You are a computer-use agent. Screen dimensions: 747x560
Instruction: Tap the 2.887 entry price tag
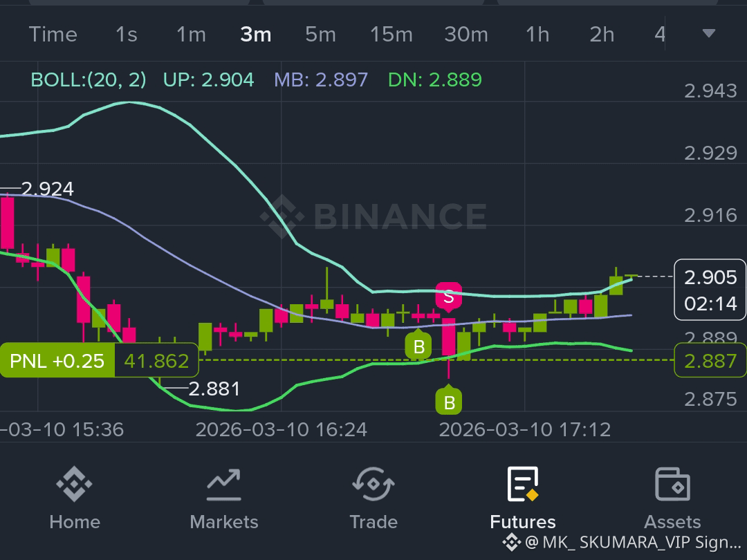pyautogui.click(x=710, y=360)
